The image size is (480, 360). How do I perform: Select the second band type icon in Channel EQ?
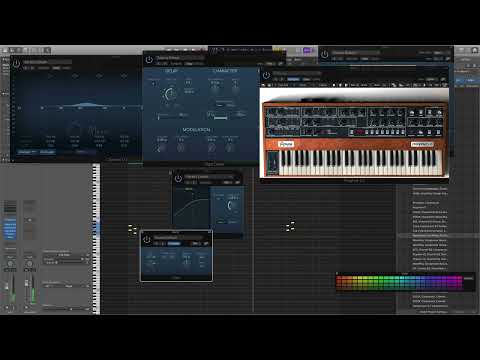click(75, 76)
